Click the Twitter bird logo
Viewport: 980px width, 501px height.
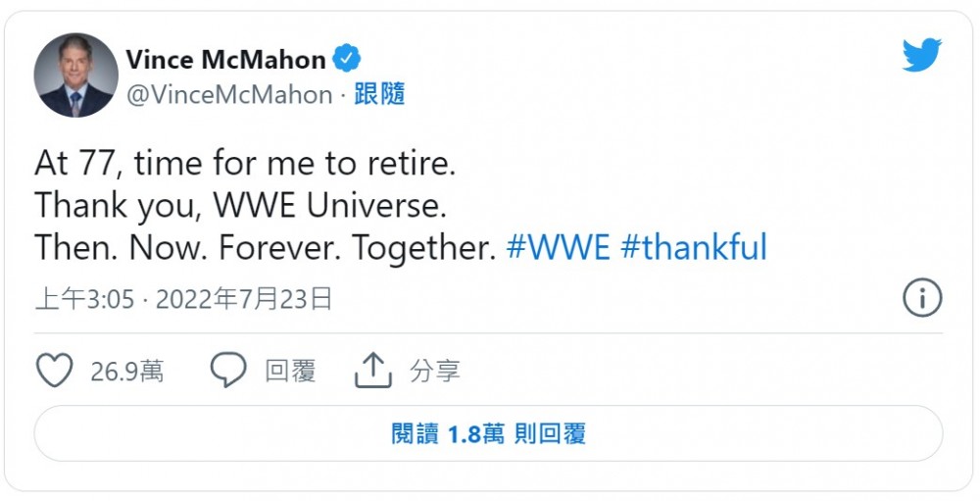[922, 55]
